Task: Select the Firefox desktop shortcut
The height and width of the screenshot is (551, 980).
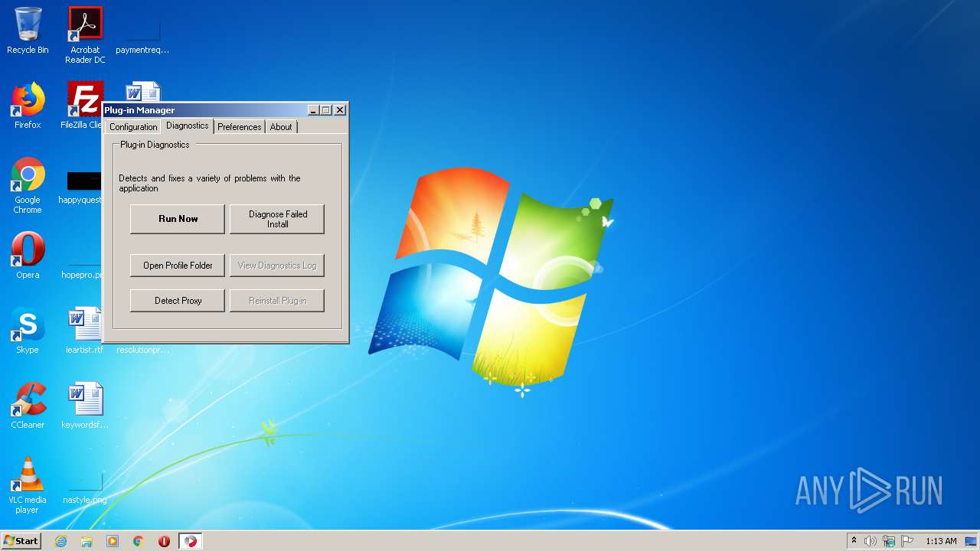Action: [28, 106]
